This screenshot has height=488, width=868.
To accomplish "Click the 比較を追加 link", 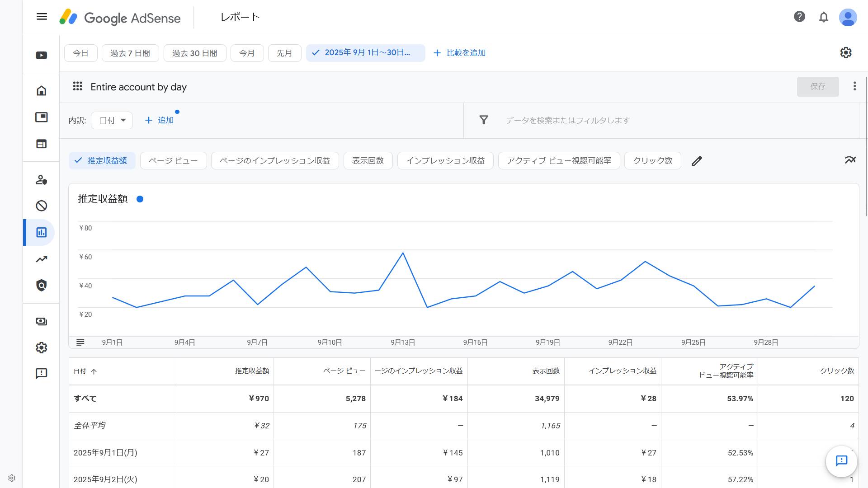I will point(459,53).
